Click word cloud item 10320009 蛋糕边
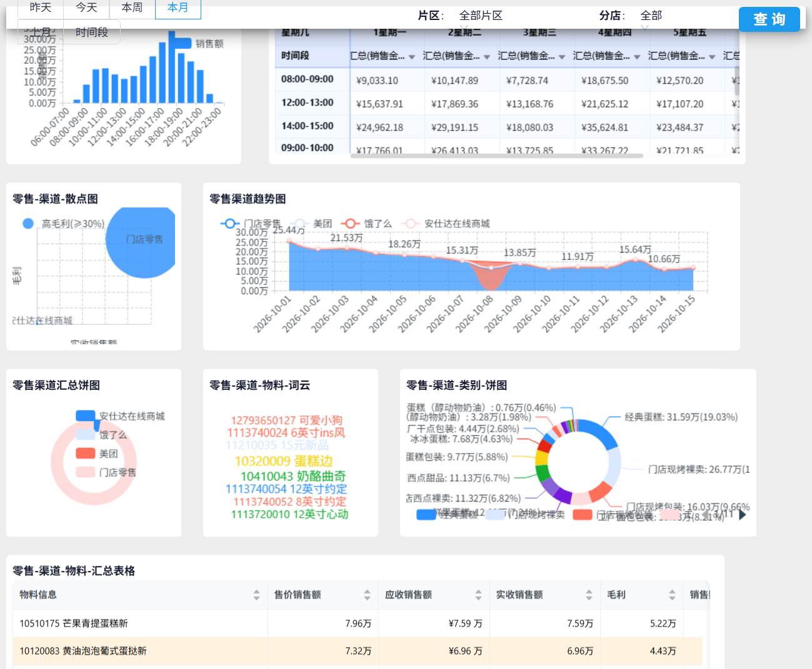The width and height of the screenshot is (812, 669). [284, 461]
